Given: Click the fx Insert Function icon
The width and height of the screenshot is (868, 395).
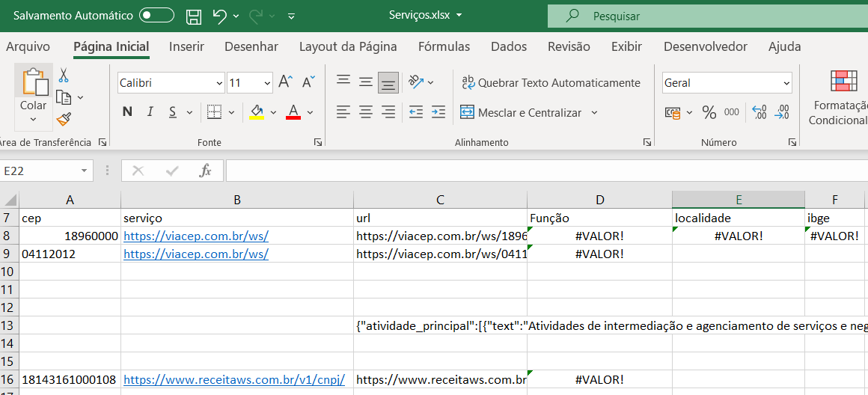Looking at the screenshot, I should [205, 171].
